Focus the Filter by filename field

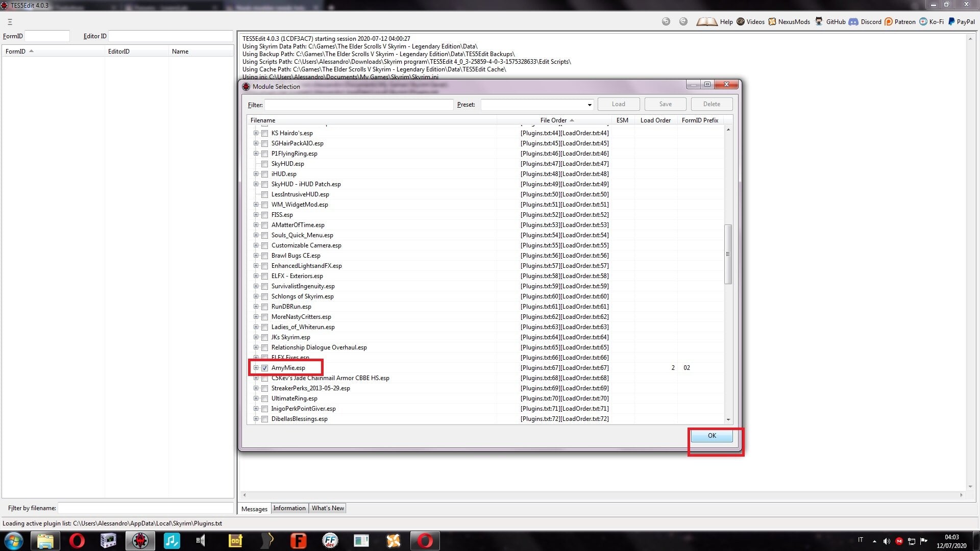145,508
